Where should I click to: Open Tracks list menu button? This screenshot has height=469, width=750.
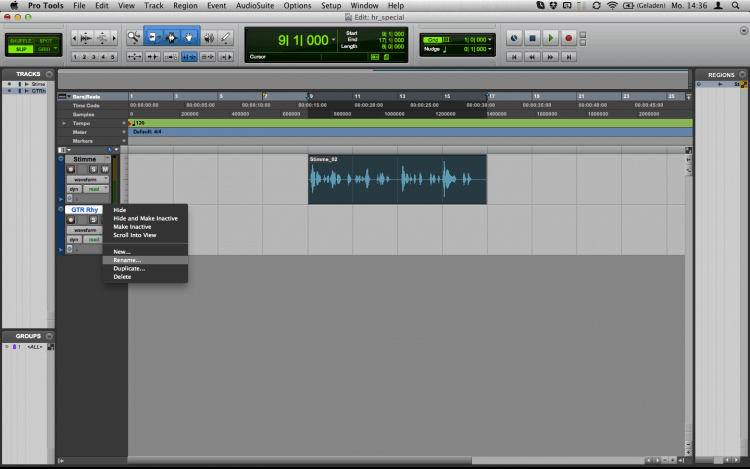click(49, 74)
